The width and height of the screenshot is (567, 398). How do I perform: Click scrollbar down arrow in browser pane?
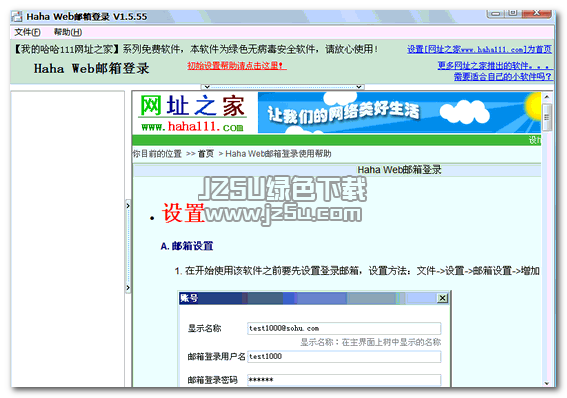coord(547,383)
